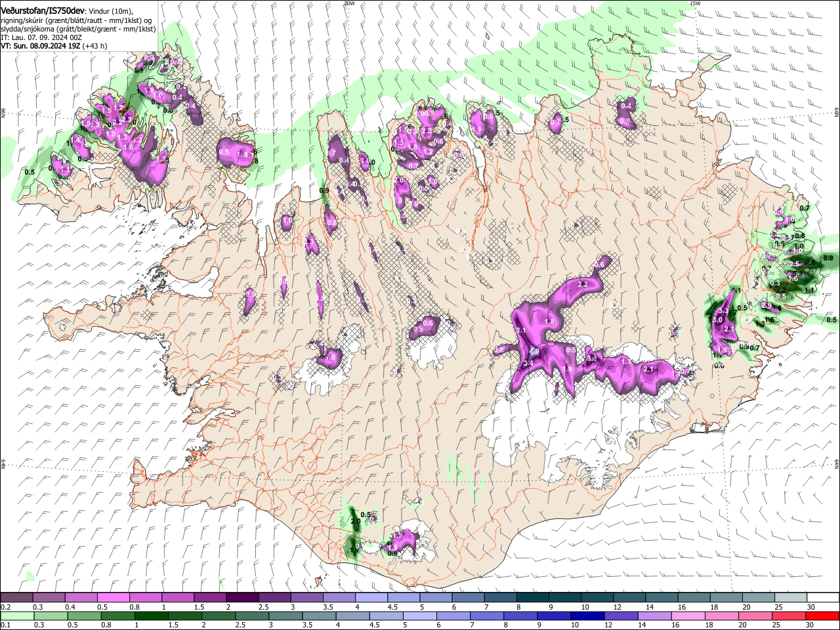Click the bright red lower-row swatch at 30

[x=823, y=616]
